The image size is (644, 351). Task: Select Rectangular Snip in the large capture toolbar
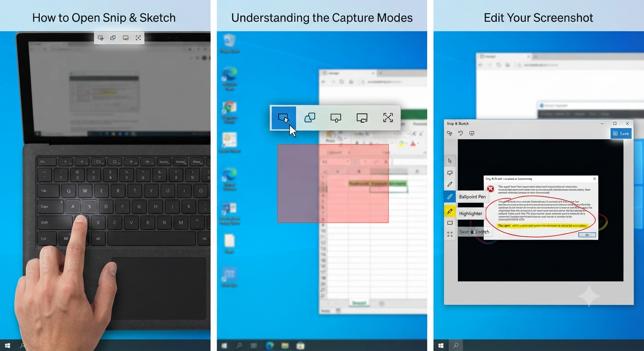(x=284, y=118)
